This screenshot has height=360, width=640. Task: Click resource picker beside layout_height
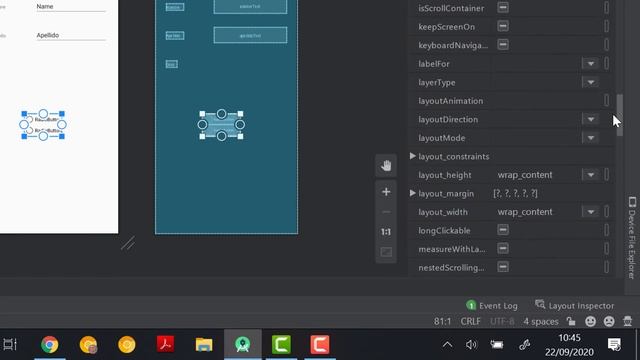coord(607,175)
